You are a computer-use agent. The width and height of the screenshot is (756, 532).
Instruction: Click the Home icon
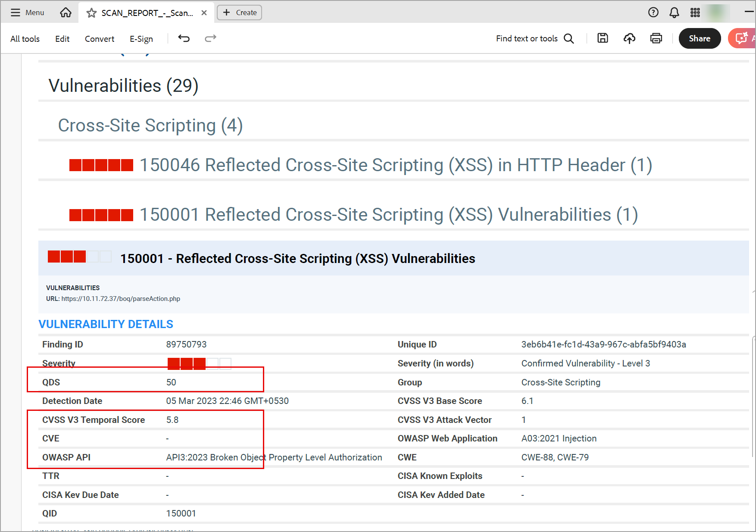66,13
